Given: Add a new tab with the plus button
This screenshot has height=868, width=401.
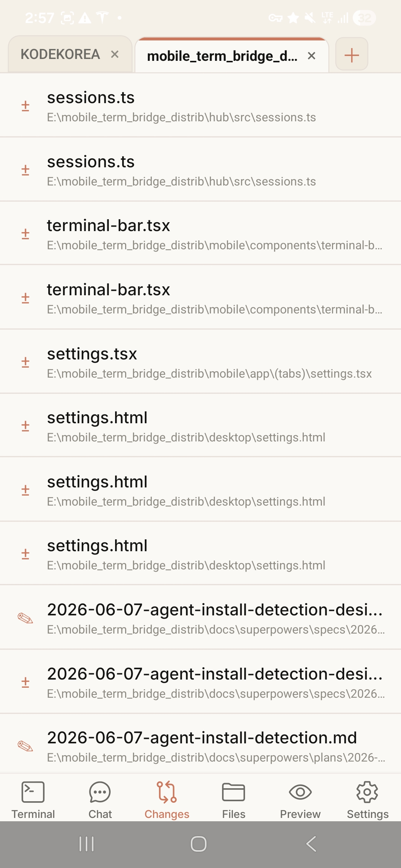Looking at the screenshot, I should pyautogui.click(x=352, y=54).
